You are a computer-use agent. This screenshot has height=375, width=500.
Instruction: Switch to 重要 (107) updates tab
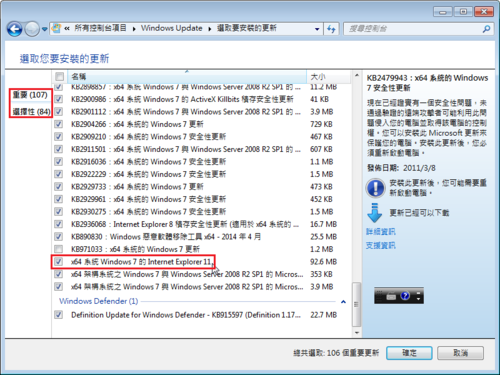tap(30, 95)
